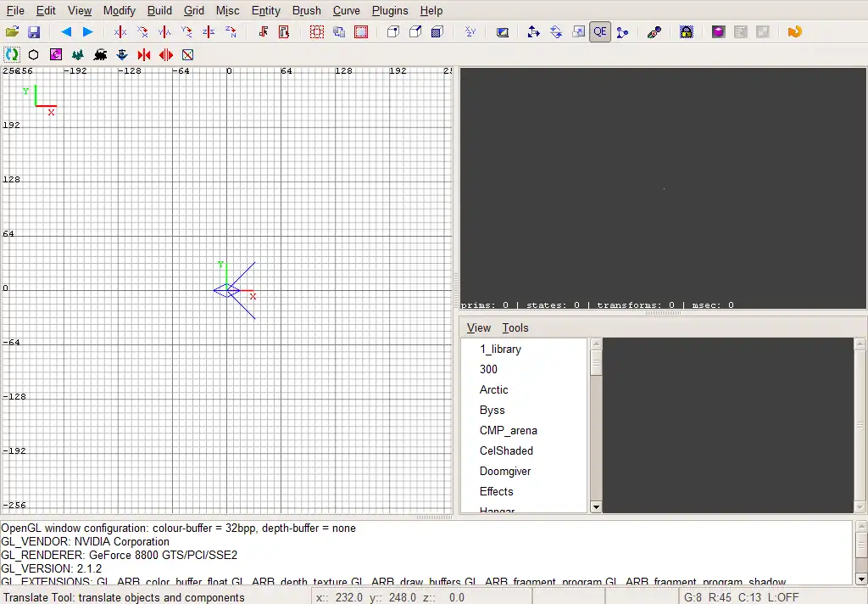Click the XYZ change views icon

pyautogui.click(x=470, y=32)
